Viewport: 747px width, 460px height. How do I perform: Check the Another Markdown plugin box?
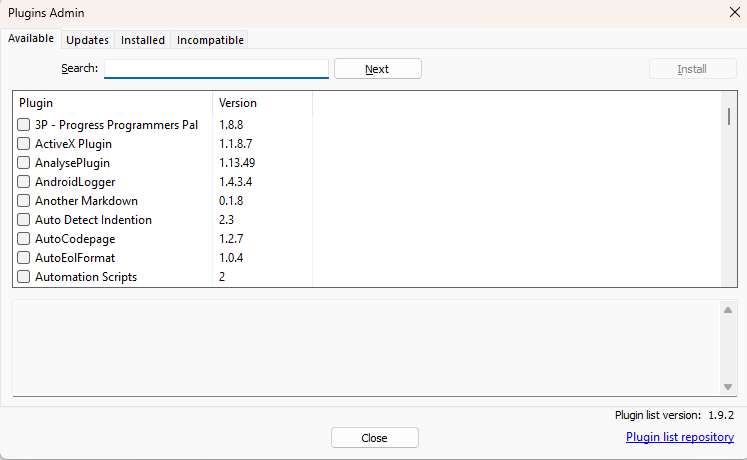[x=24, y=201]
